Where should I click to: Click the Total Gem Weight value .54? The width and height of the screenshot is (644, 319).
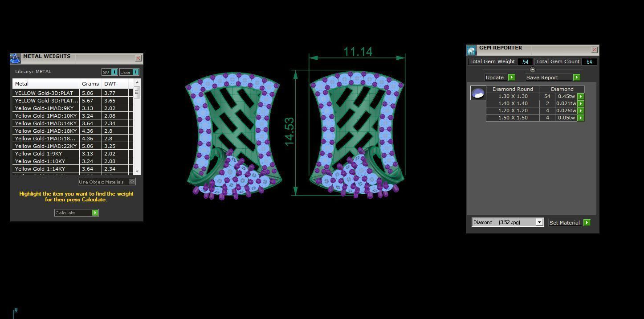tap(525, 61)
